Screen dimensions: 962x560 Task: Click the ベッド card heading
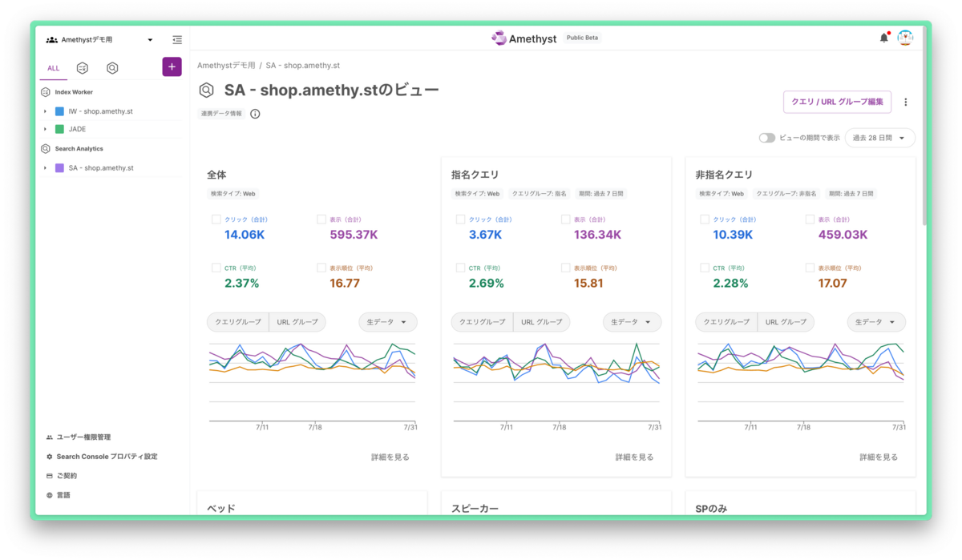coord(221,509)
